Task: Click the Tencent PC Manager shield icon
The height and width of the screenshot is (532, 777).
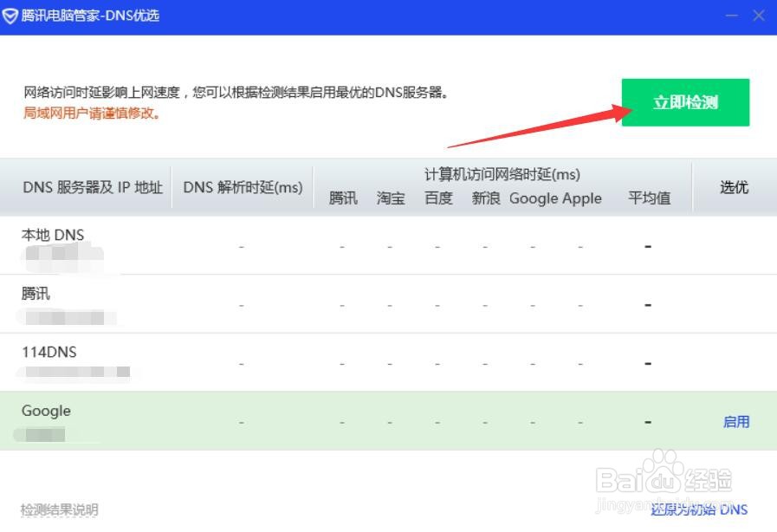Action: pos(10,16)
